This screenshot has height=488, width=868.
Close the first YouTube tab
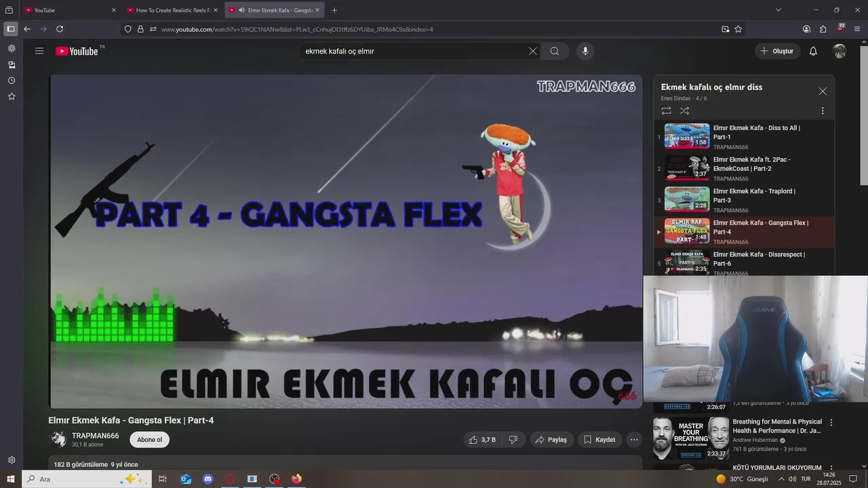pos(113,10)
